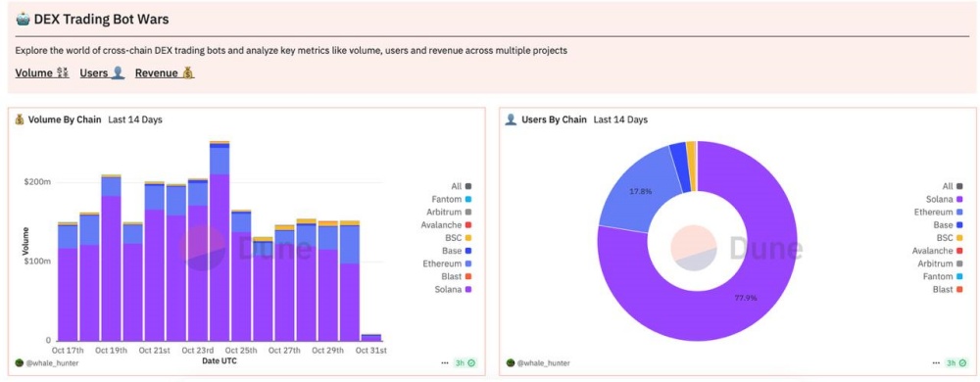This screenshot has width=980, height=382.
Task: Click robot icon beside DEX Trading Bot Wars
Action: click(x=23, y=20)
